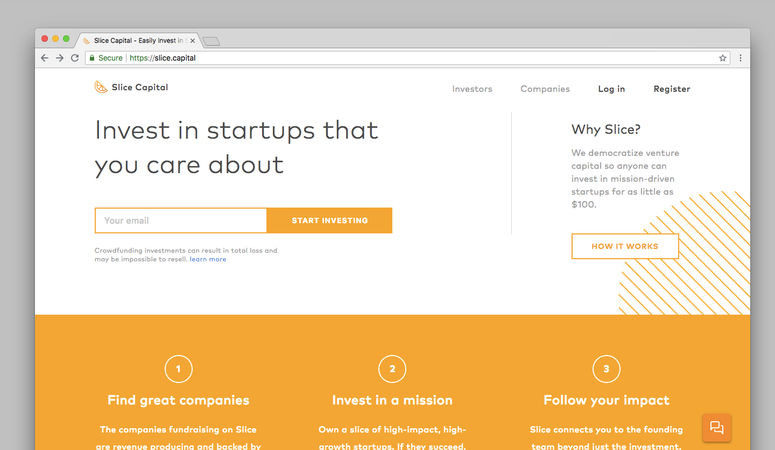Click the Slice Capital logo icon
Image resolution: width=775 pixels, height=450 pixels.
point(101,88)
